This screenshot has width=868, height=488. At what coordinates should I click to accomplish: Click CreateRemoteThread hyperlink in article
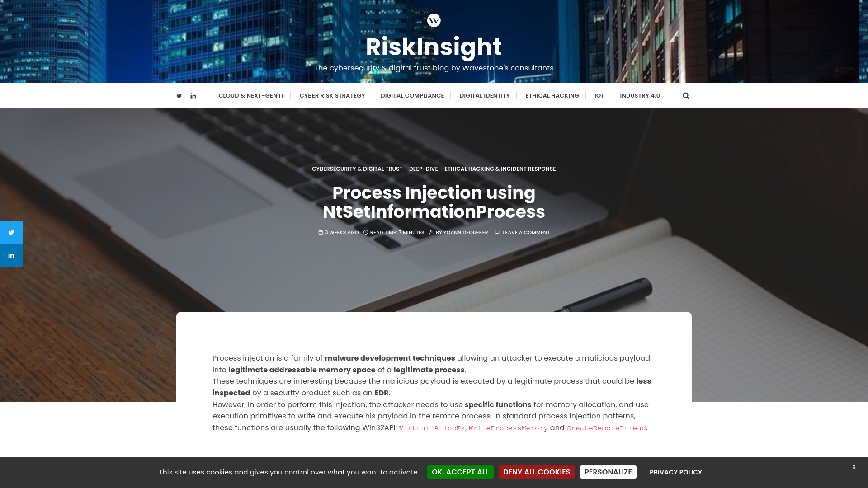tap(606, 428)
